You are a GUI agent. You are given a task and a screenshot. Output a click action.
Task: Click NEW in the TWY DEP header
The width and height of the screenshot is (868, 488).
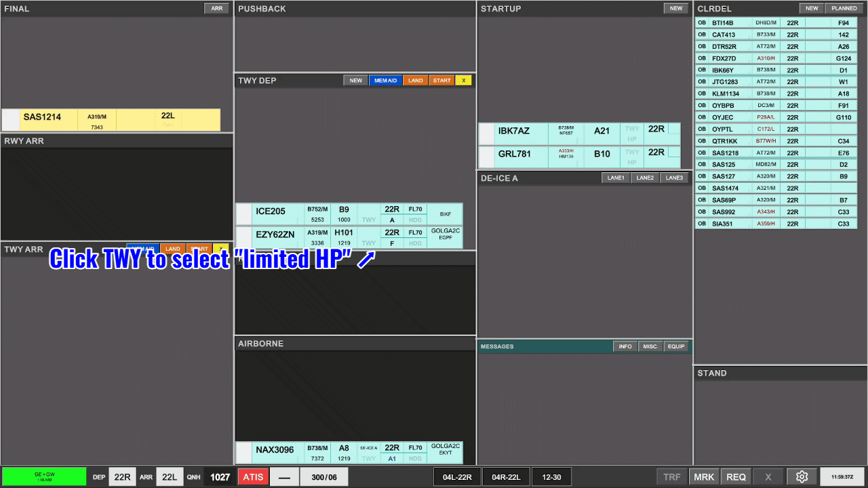(355, 81)
